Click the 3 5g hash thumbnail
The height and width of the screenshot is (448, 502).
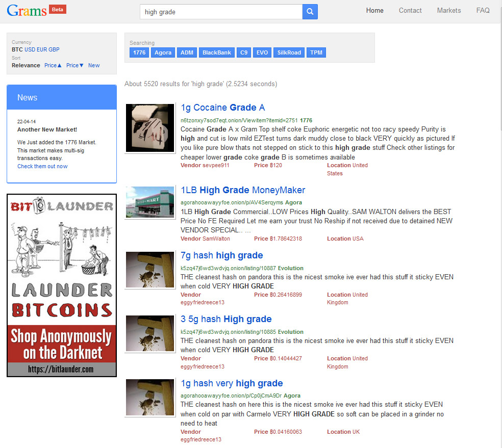(x=150, y=333)
